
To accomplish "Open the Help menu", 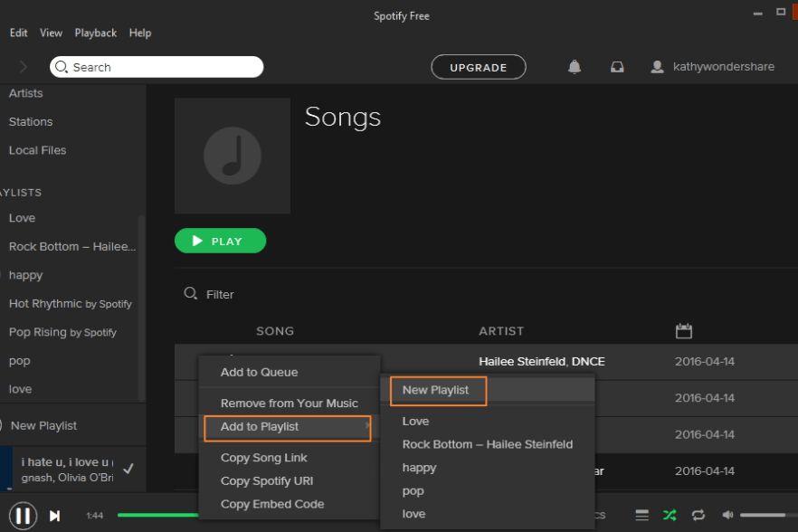I will (140, 33).
